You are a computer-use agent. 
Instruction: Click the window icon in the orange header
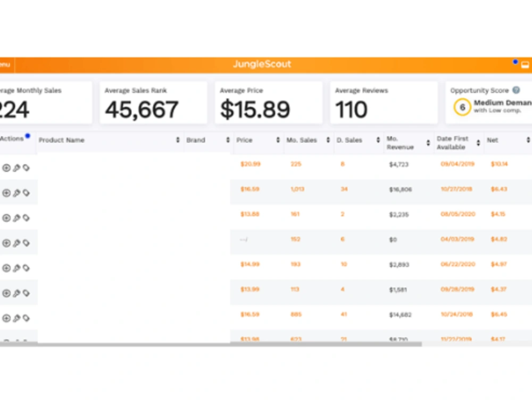pyautogui.click(x=525, y=65)
